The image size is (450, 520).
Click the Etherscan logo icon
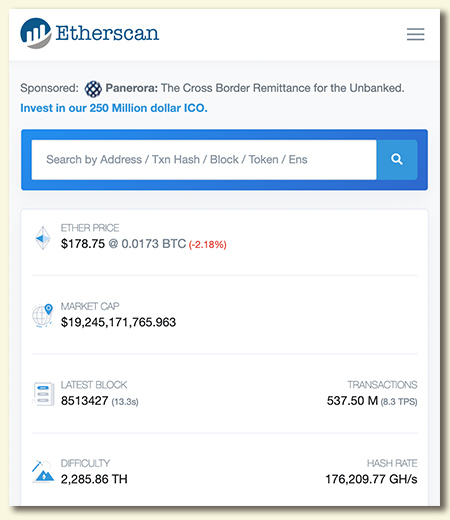click(36, 33)
